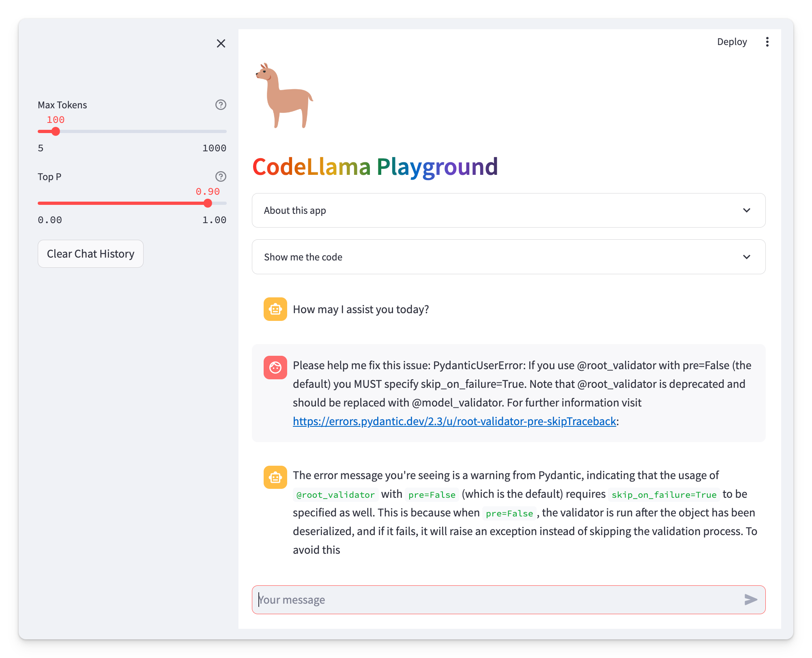This screenshot has height=658, width=812.
Task: Close the sidebar with the X icon
Action: 221,43
